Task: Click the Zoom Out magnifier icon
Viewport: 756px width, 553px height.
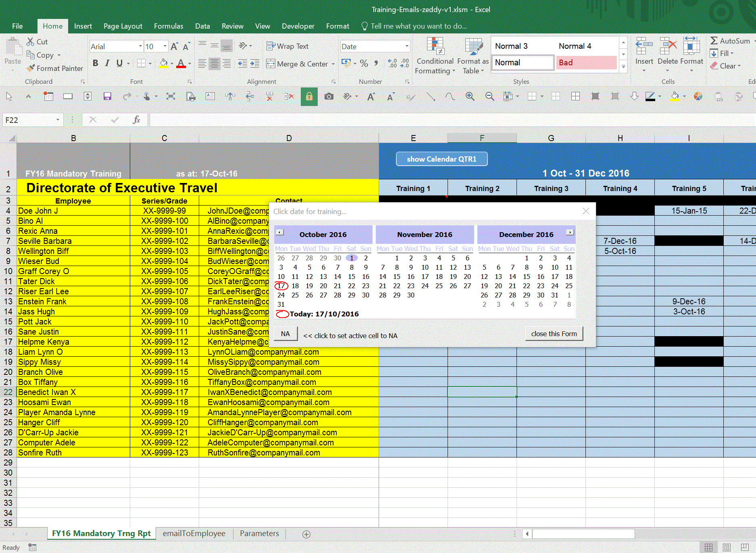Action: pyautogui.click(x=489, y=96)
